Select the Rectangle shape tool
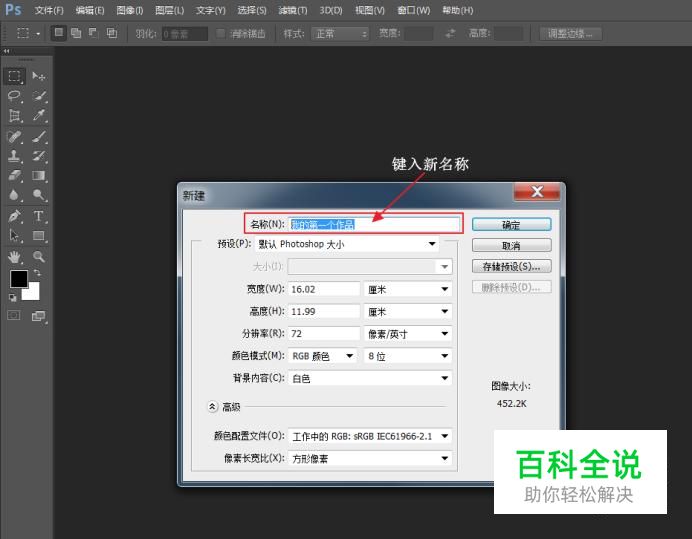The image size is (692, 539). tap(39, 235)
